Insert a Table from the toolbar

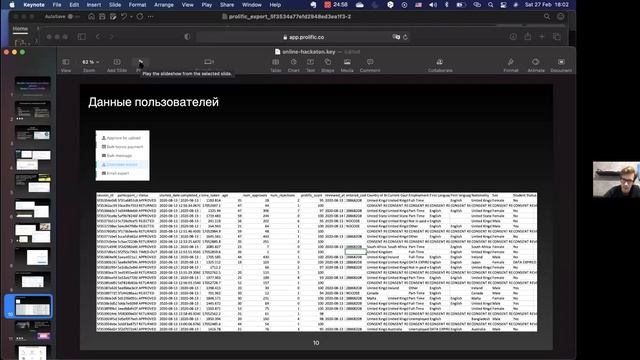tap(276, 65)
